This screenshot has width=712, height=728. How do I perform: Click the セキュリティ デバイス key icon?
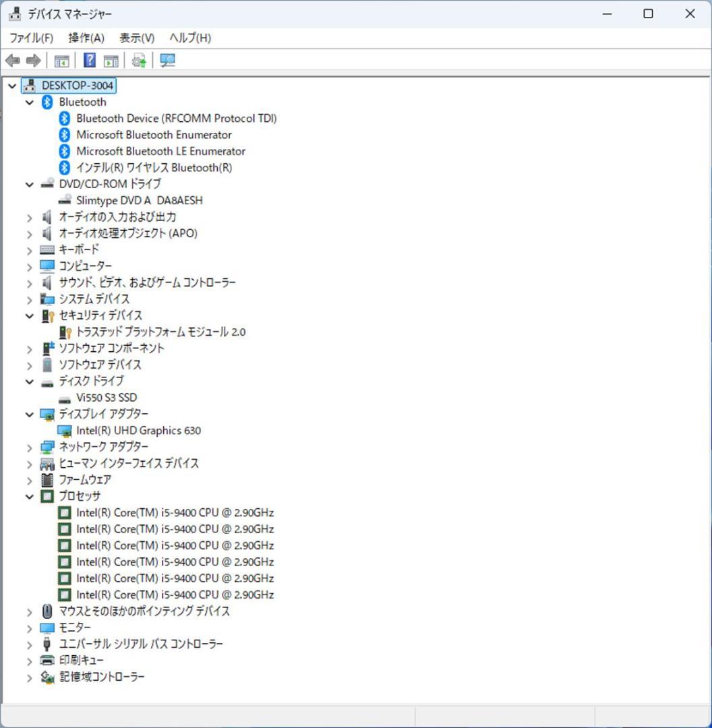[48, 315]
